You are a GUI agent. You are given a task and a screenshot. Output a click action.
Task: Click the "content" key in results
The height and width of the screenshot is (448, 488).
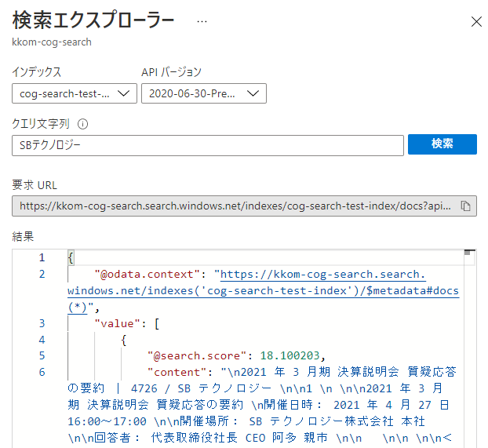pyautogui.click(x=177, y=372)
